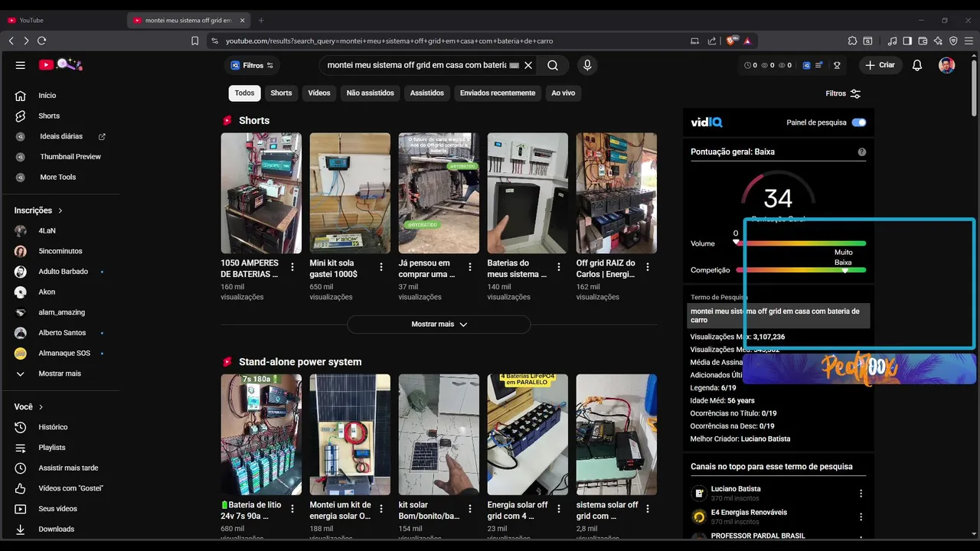Open the YouTube guide hamburger menu
This screenshot has height=551, width=980.
click(21, 65)
